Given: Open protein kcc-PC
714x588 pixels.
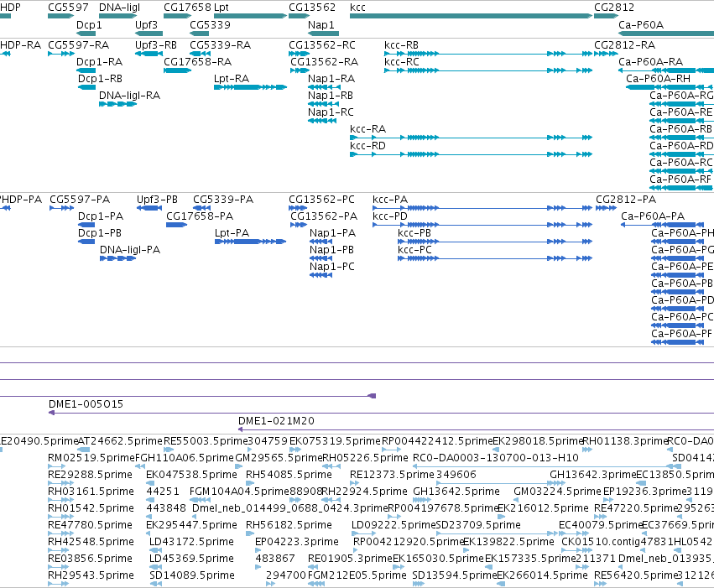Looking at the screenshot, I should [x=414, y=250].
